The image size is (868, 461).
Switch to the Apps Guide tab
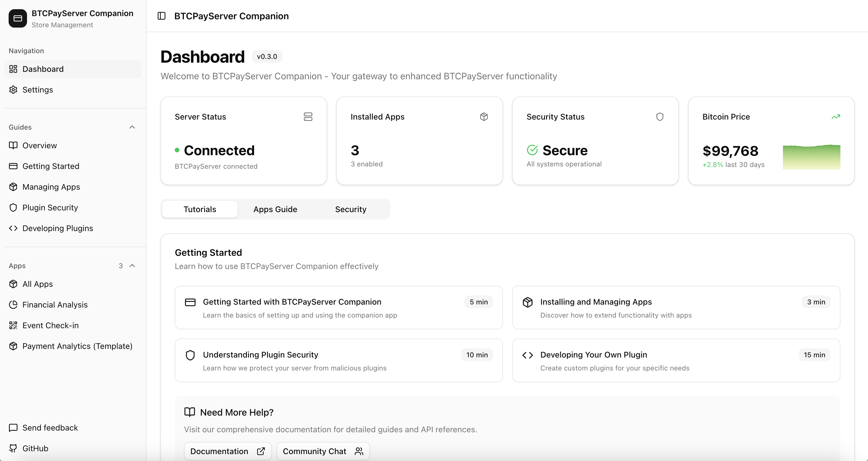[x=275, y=209]
